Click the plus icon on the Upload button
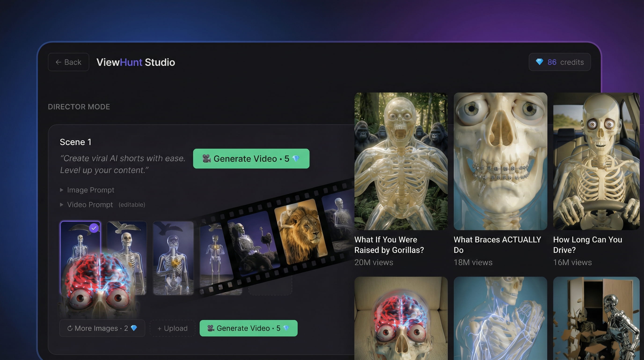The width and height of the screenshot is (644, 360). pyautogui.click(x=159, y=328)
